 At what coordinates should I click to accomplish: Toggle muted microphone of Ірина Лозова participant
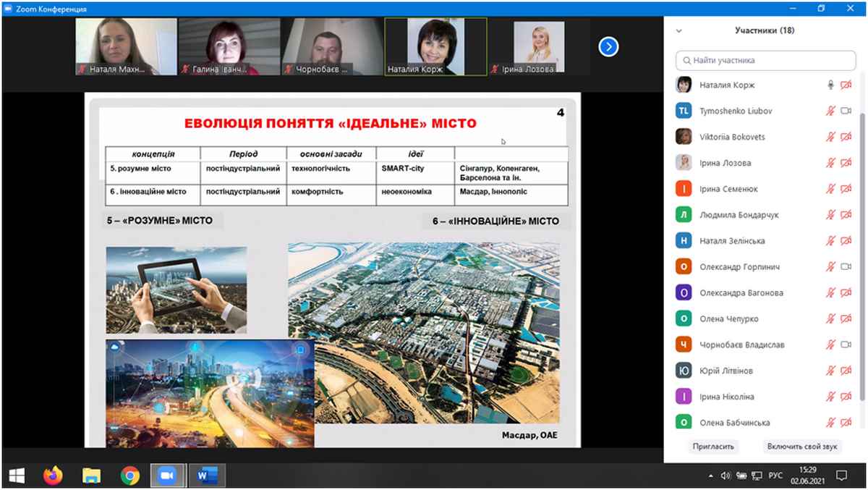[x=830, y=164]
